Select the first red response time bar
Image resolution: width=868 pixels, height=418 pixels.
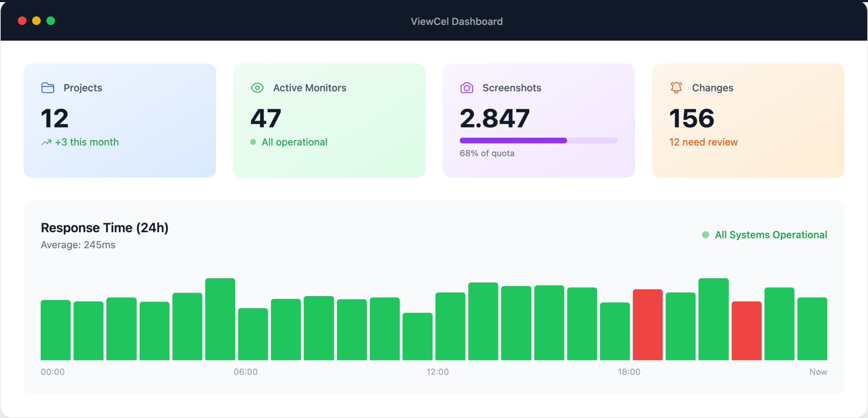coord(647,324)
